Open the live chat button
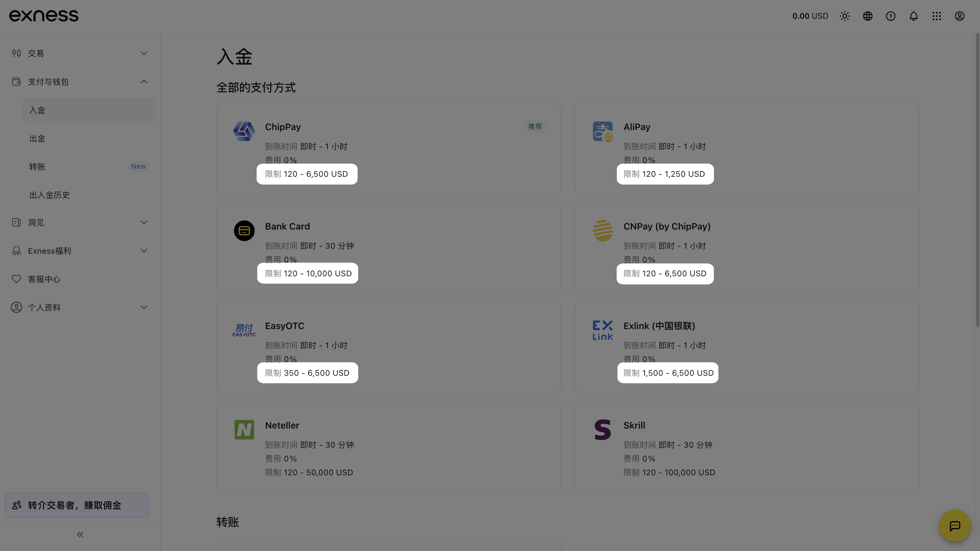Image resolution: width=980 pixels, height=551 pixels. click(955, 526)
